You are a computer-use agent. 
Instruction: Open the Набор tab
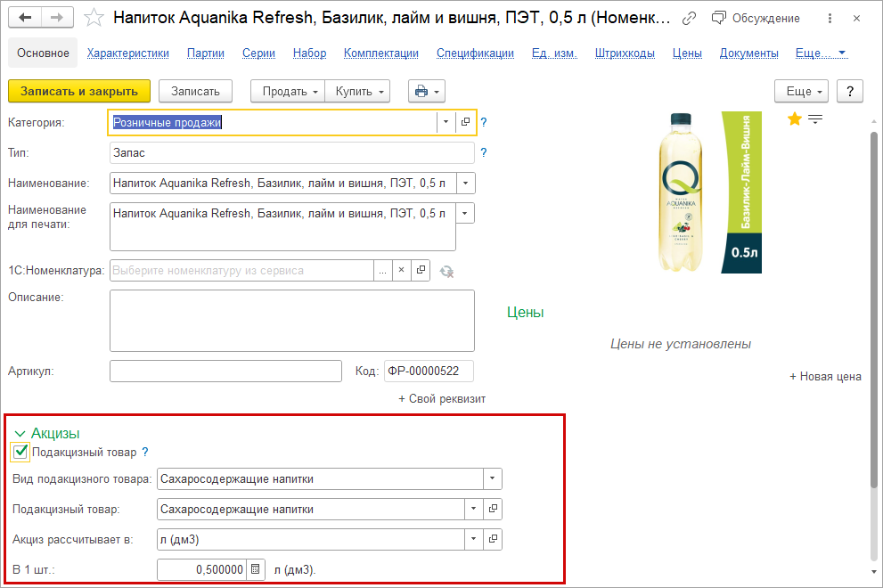click(309, 53)
